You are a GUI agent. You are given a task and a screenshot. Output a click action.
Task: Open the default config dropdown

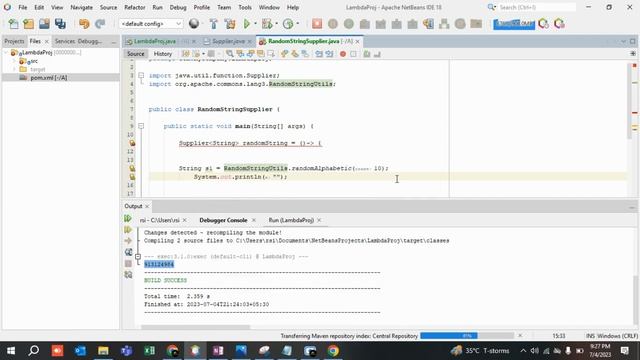click(151, 24)
